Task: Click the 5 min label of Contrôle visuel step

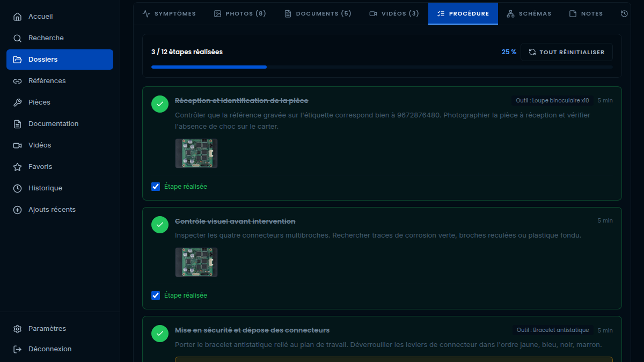Action: pos(605,221)
